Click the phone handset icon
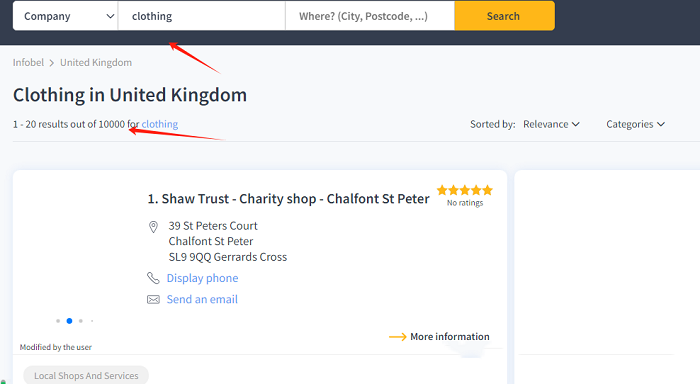The image size is (700, 384). (x=153, y=278)
